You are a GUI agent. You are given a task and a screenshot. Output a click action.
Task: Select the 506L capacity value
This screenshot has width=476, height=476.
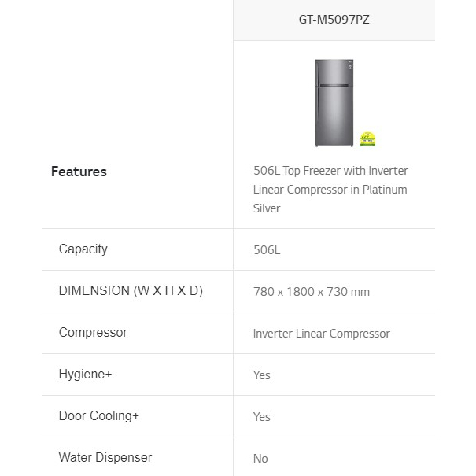(x=267, y=250)
